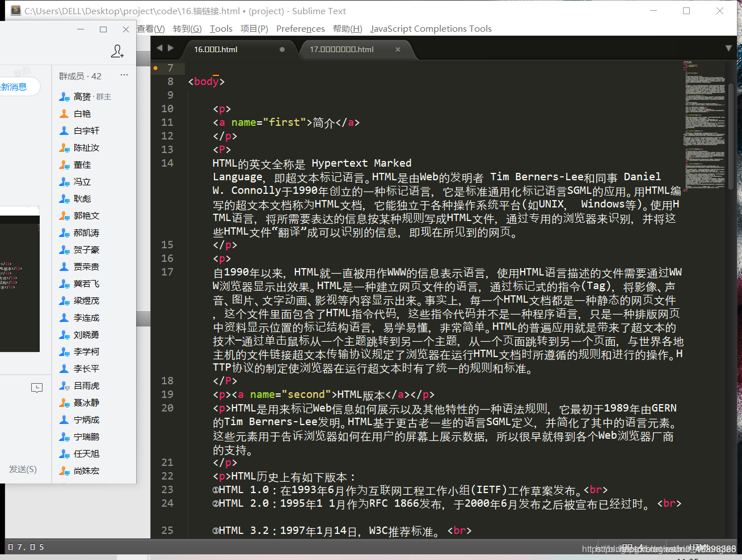
Task: Click the HTML 1.0 version line
Action: (410, 490)
